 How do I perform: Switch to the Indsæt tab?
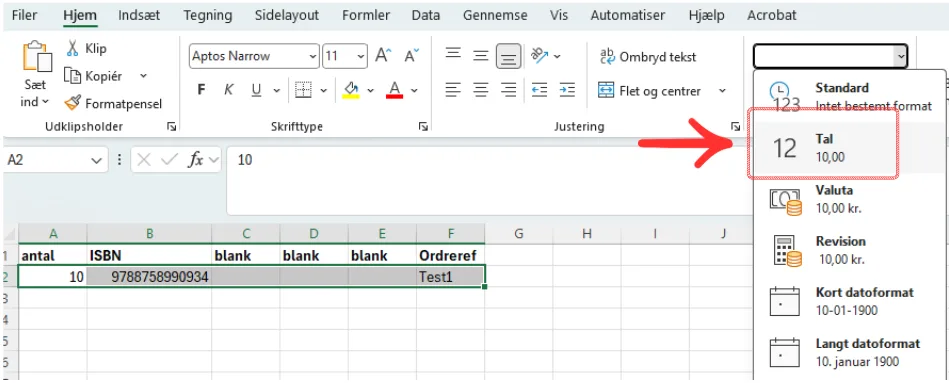(x=139, y=15)
